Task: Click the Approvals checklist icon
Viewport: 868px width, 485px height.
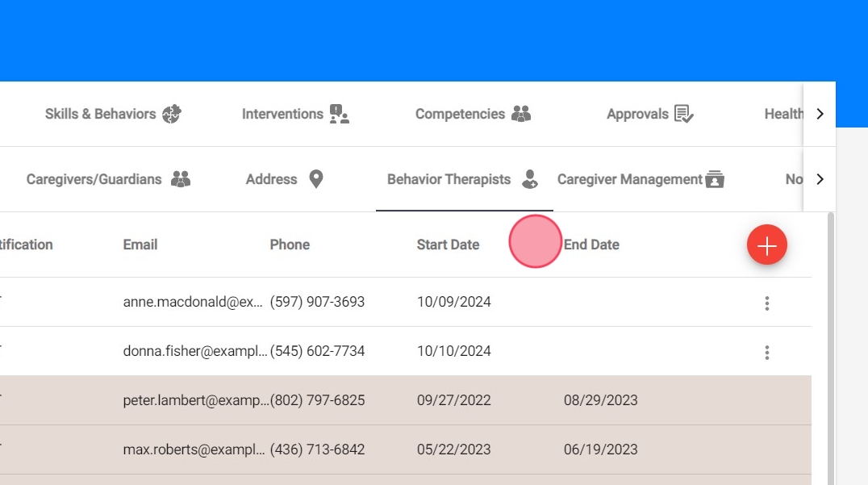Action: pos(684,114)
